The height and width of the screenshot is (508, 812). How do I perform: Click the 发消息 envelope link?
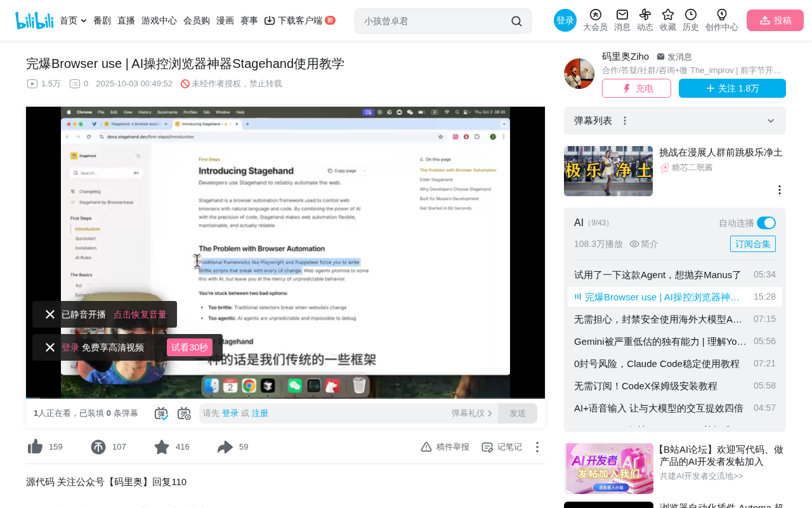pos(674,57)
